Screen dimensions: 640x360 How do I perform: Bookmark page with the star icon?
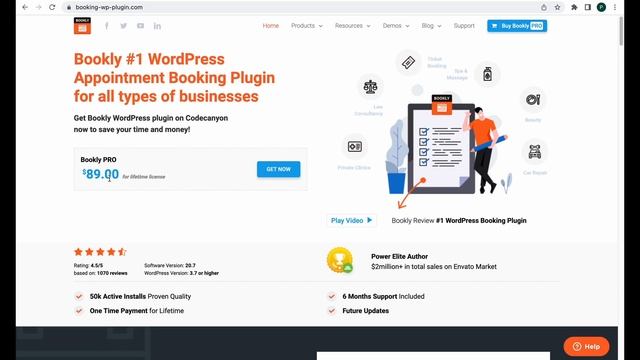[557, 7]
